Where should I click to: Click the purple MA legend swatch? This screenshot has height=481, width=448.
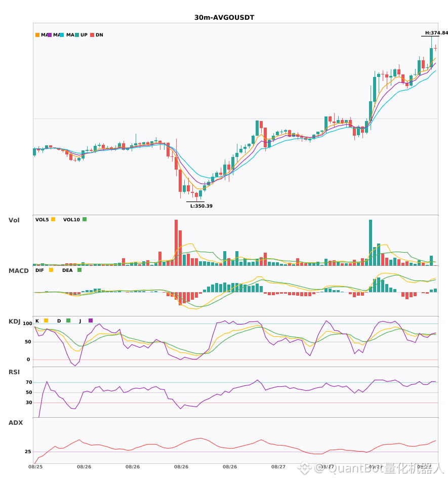point(50,35)
